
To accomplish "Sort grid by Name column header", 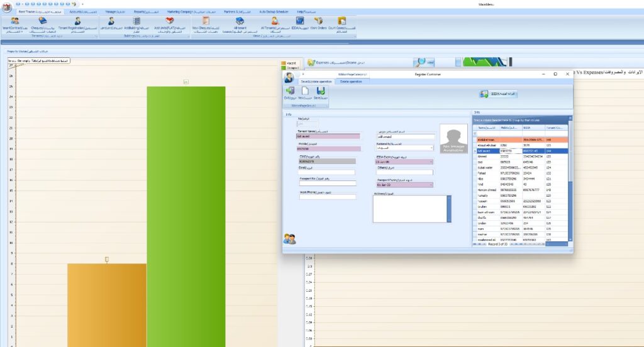I will click(x=487, y=128).
